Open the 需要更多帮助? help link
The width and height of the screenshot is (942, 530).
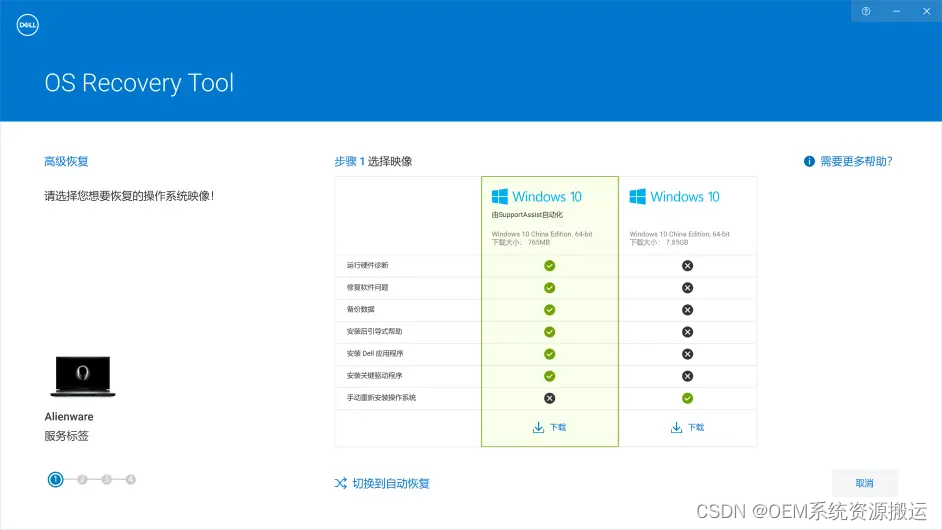pos(856,161)
